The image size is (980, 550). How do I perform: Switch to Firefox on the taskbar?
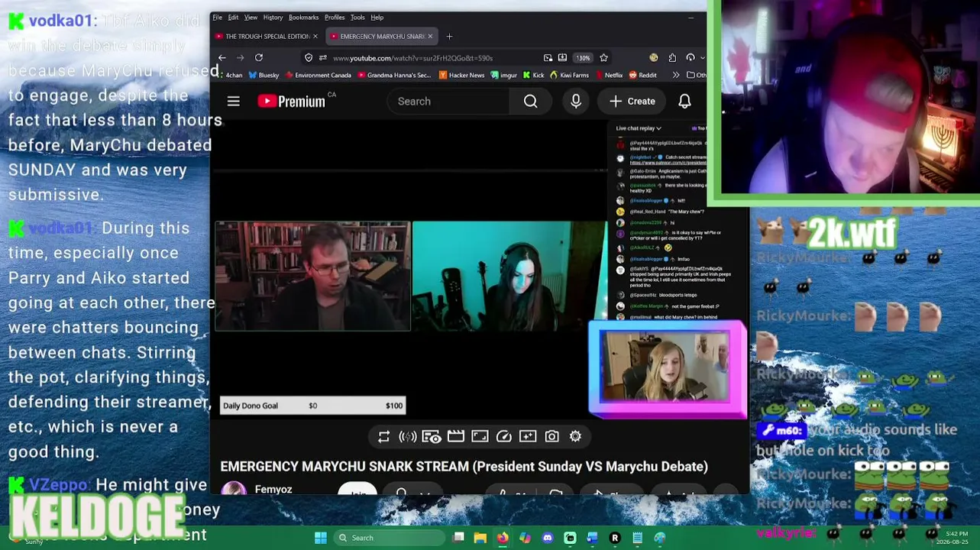point(502,538)
